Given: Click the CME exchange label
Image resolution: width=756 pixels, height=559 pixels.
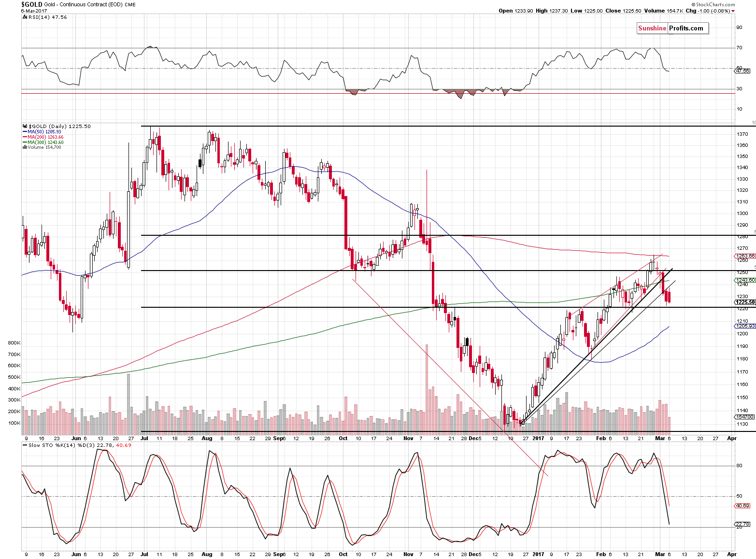Looking at the screenshot, I should [130, 5].
